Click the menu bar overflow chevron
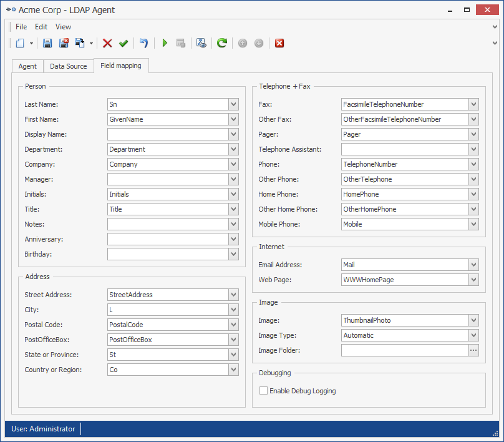 point(495,27)
